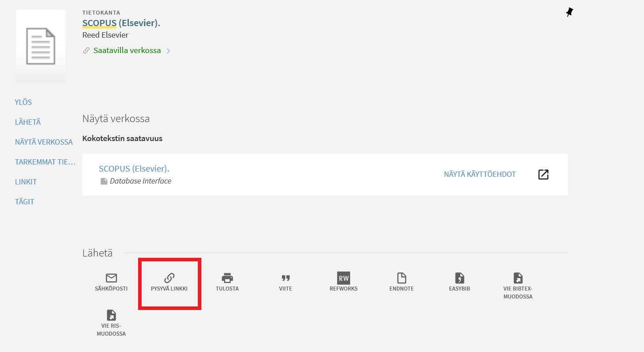Screen dimensions: 644x352
Task: Go to Lähetä section in sidebar
Action: tap(28, 122)
